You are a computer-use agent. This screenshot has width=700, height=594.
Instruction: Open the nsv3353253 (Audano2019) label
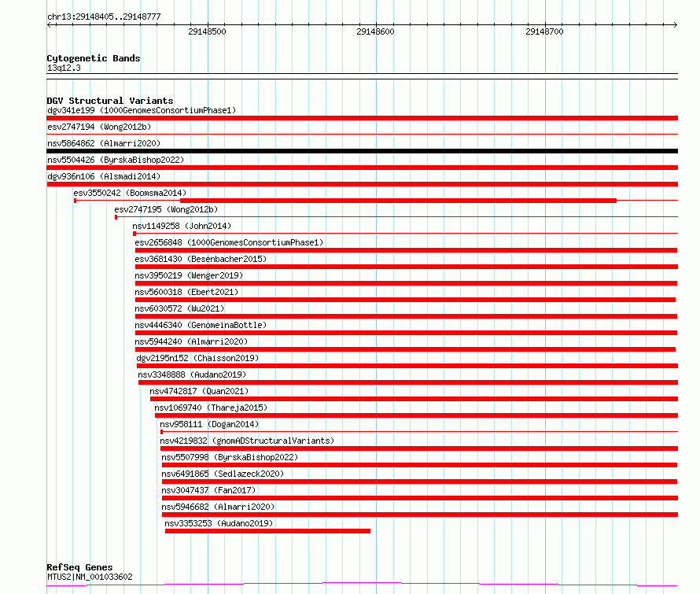[219, 523]
